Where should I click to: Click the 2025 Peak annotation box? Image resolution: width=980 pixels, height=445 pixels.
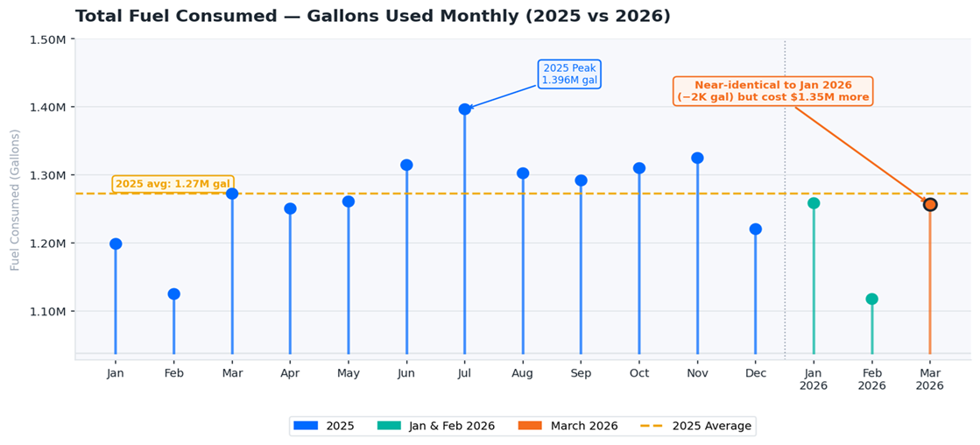tap(569, 74)
